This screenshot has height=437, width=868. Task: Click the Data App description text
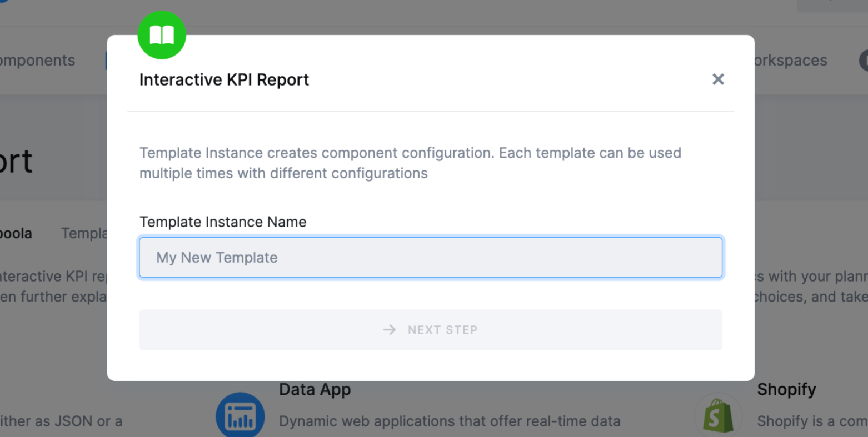449,421
